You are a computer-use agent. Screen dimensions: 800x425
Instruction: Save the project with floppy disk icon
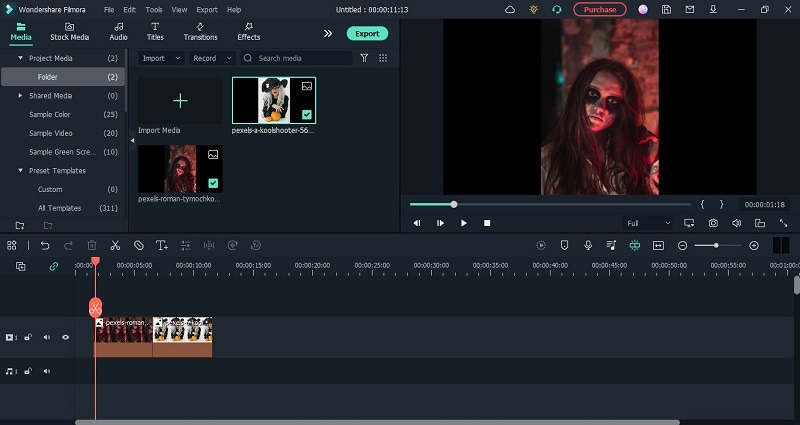(666, 10)
